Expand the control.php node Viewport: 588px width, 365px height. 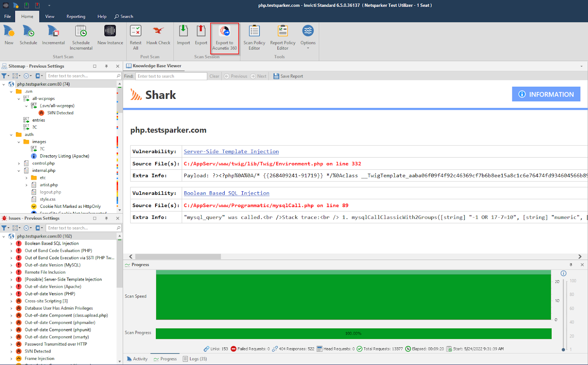pyautogui.click(x=19, y=163)
